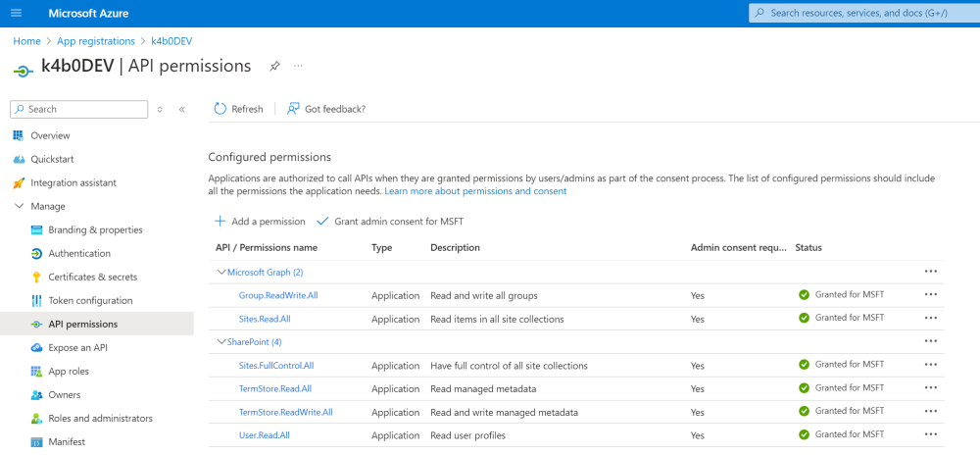Image resolution: width=980 pixels, height=455 pixels.
Task: Collapse the SharePoint permissions group
Action: pos(221,342)
